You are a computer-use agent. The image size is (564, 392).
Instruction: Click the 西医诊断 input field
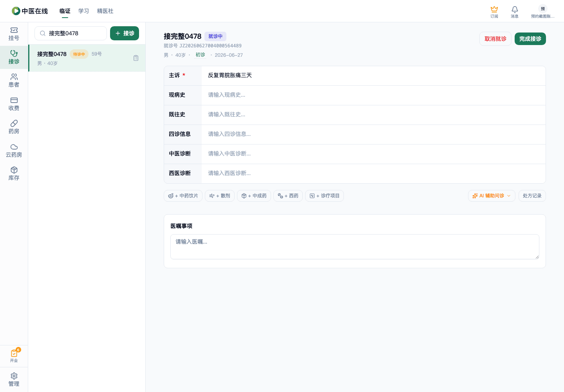tap(374, 173)
